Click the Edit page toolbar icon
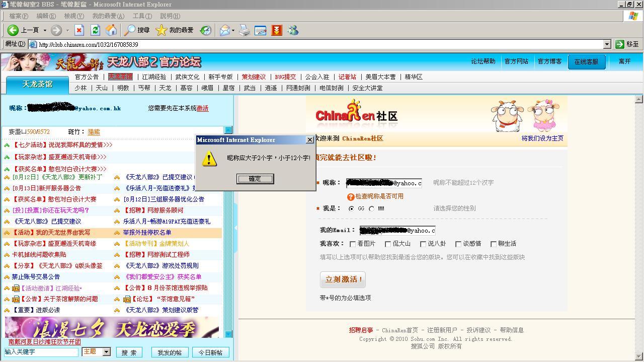The image size is (644, 362). [260, 30]
